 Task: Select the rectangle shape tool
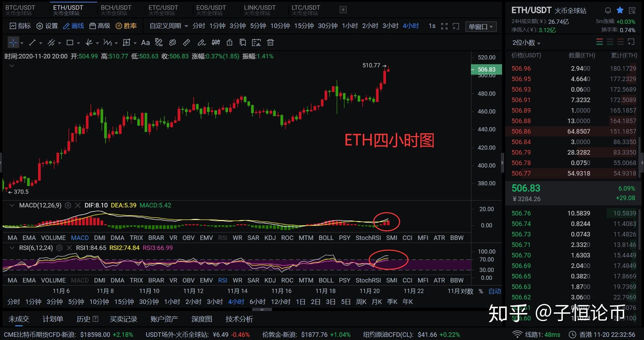click(x=70, y=43)
